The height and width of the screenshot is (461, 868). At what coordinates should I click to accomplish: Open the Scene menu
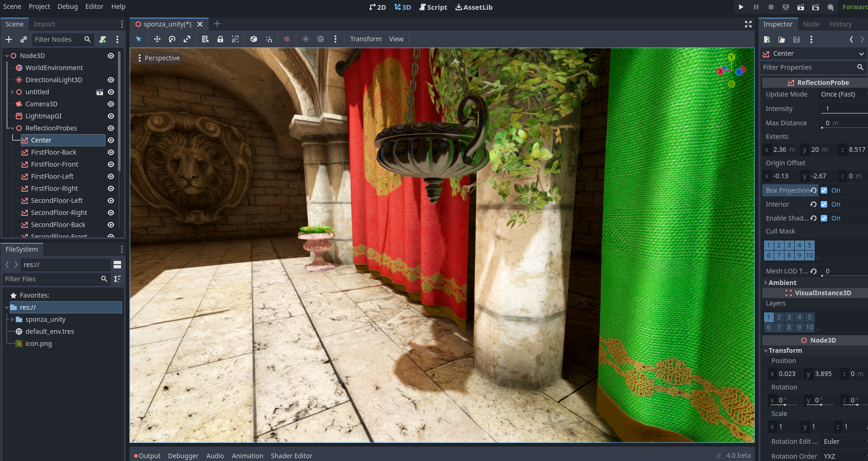pos(13,6)
